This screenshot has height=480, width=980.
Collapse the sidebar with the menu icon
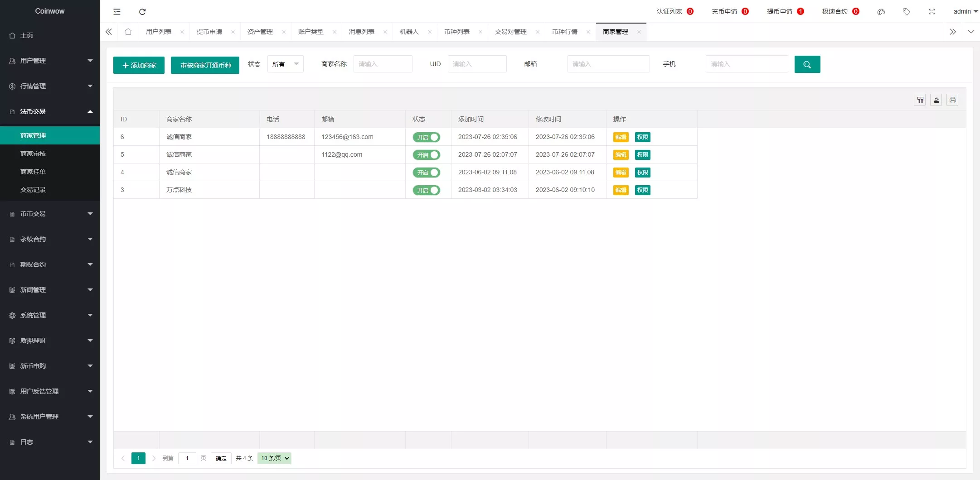click(x=117, y=12)
